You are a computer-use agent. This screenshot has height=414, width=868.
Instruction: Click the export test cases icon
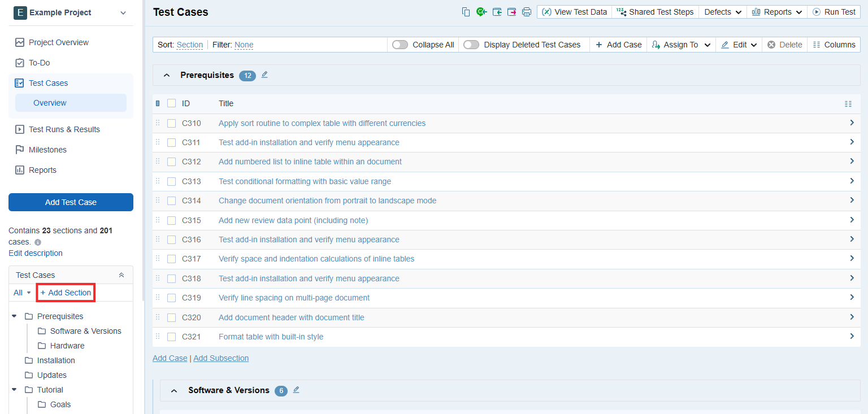tap(511, 12)
